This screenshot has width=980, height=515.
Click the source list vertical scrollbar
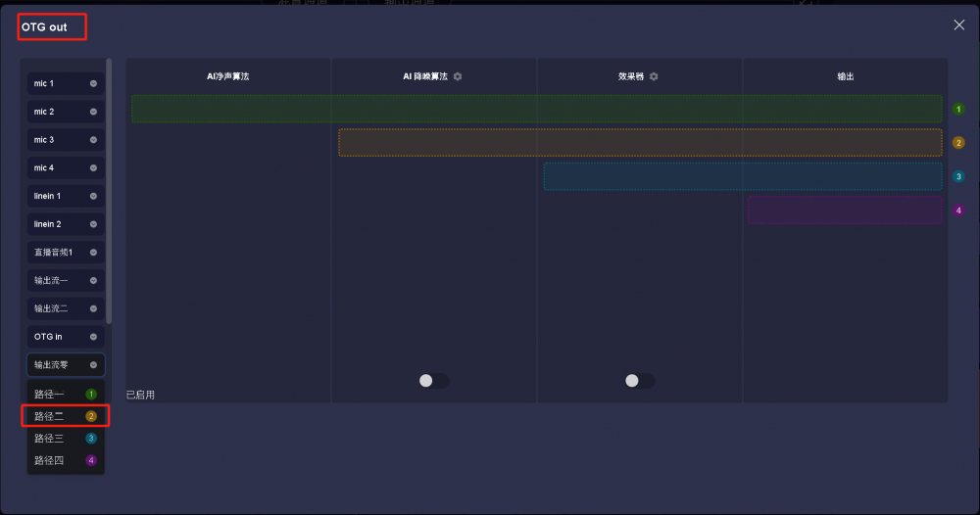(x=109, y=191)
